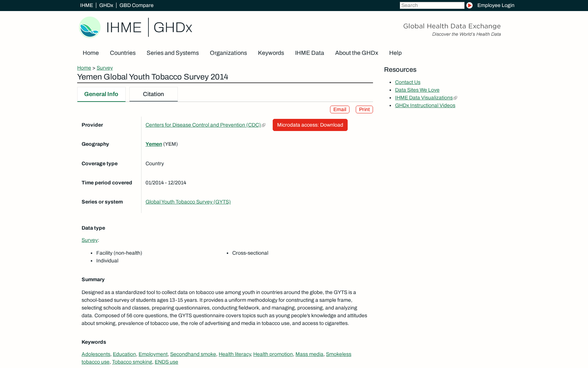Viewport: 588px width, 368px height.
Task: Click the Resources heading
Action: pyautogui.click(x=400, y=70)
